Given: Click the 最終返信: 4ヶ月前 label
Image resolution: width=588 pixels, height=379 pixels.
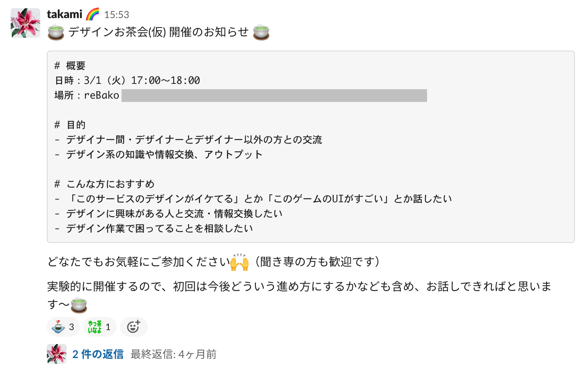Looking at the screenshot, I should 174,354.
